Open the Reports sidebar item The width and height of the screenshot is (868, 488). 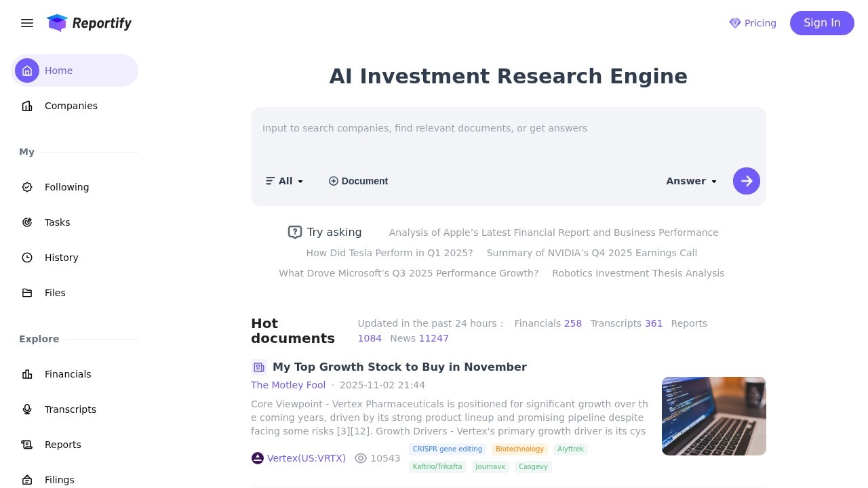(x=62, y=445)
